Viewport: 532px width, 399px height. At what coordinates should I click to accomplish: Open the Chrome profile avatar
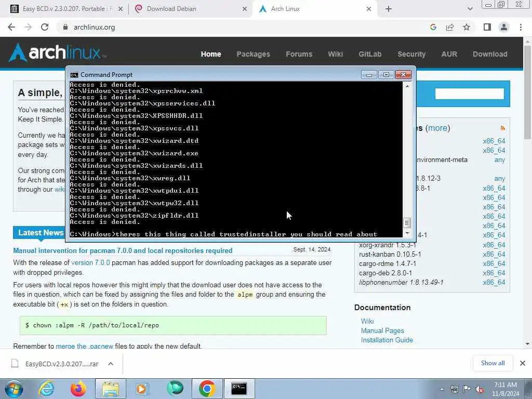click(504, 27)
